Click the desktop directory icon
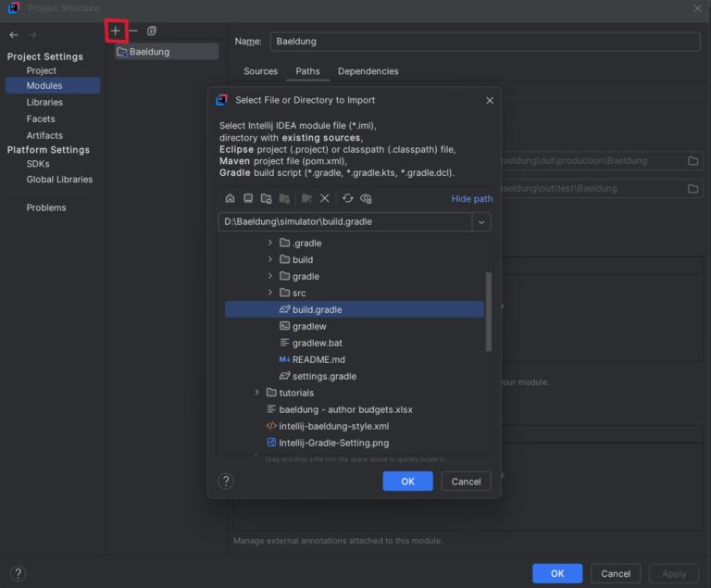The width and height of the screenshot is (711, 588). point(248,198)
